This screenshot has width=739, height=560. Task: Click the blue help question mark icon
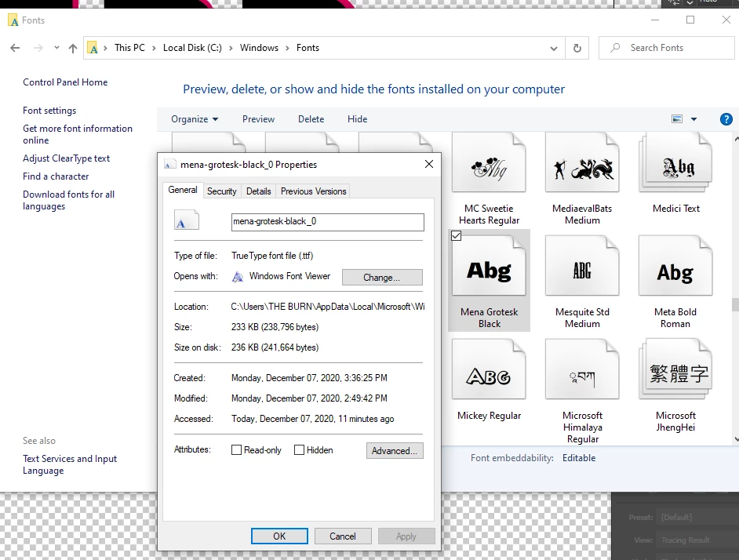point(726,119)
